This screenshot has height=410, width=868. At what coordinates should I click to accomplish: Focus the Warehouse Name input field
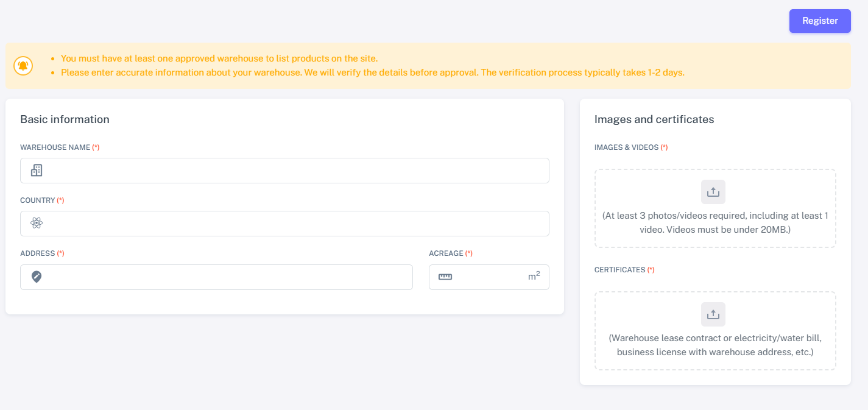pyautogui.click(x=284, y=171)
